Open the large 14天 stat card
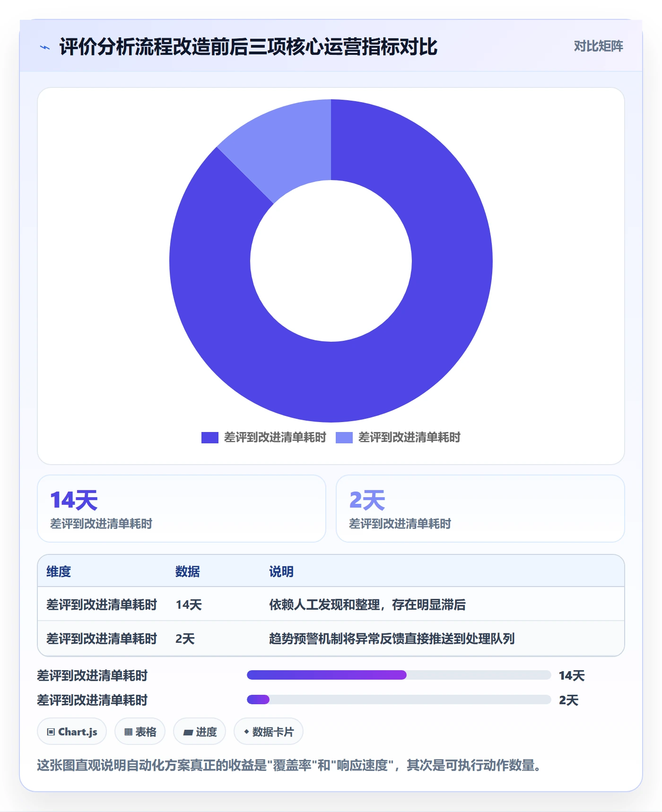Screen dimensions: 662x812 click(x=182, y=509)
